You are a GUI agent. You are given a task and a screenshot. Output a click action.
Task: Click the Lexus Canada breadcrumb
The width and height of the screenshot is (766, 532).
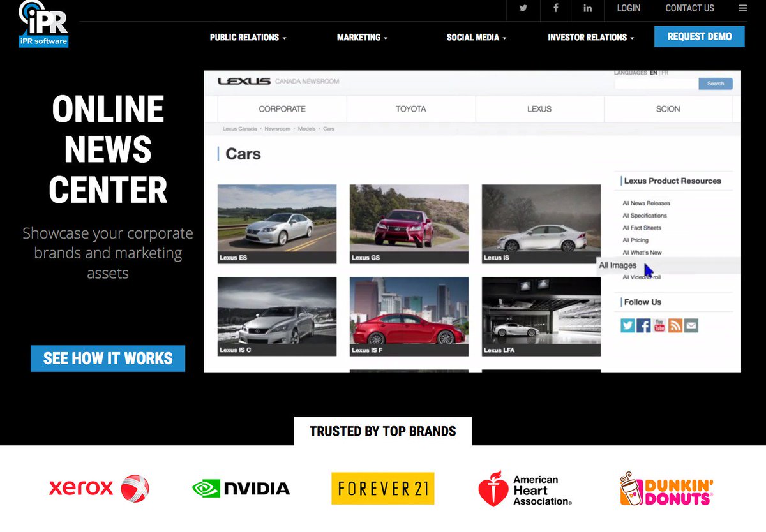[240, 129]
